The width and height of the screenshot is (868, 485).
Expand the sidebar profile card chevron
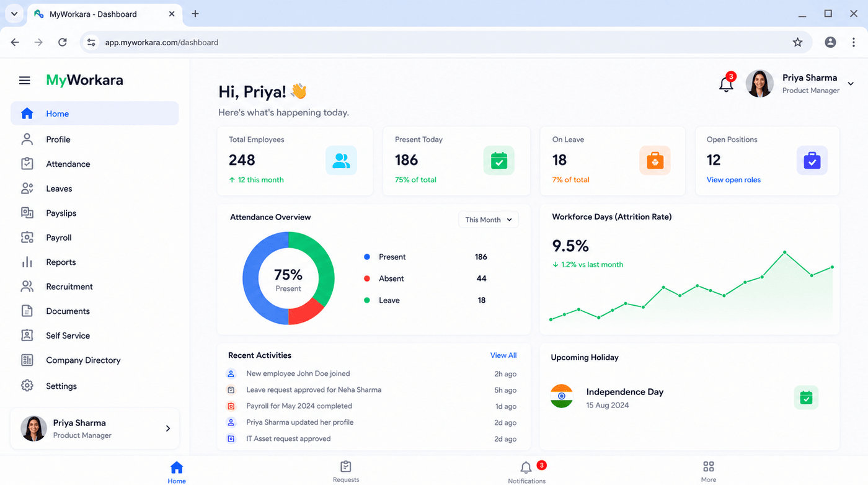coord(167,429)
